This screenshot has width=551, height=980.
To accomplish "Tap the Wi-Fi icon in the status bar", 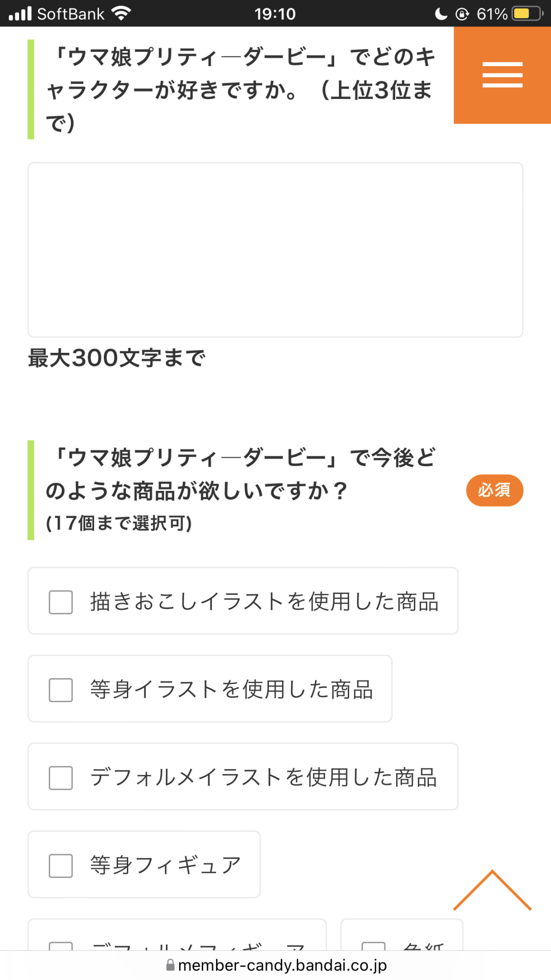I will click(121, 13).
